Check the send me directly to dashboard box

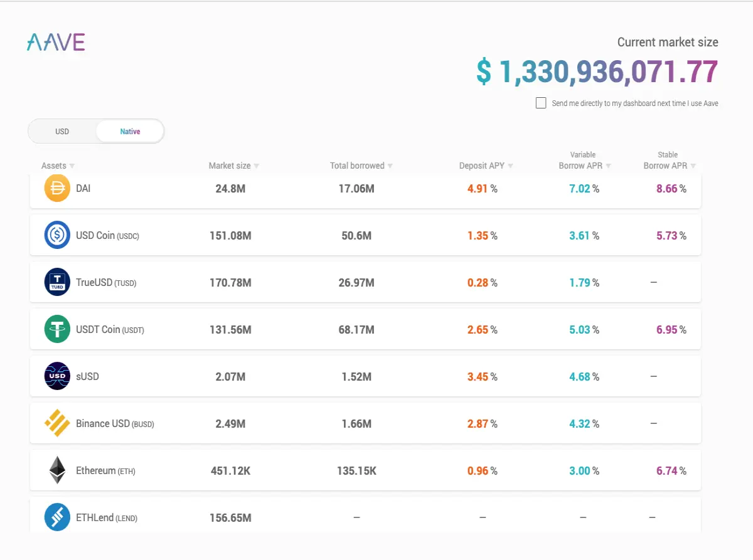(541, 103)
